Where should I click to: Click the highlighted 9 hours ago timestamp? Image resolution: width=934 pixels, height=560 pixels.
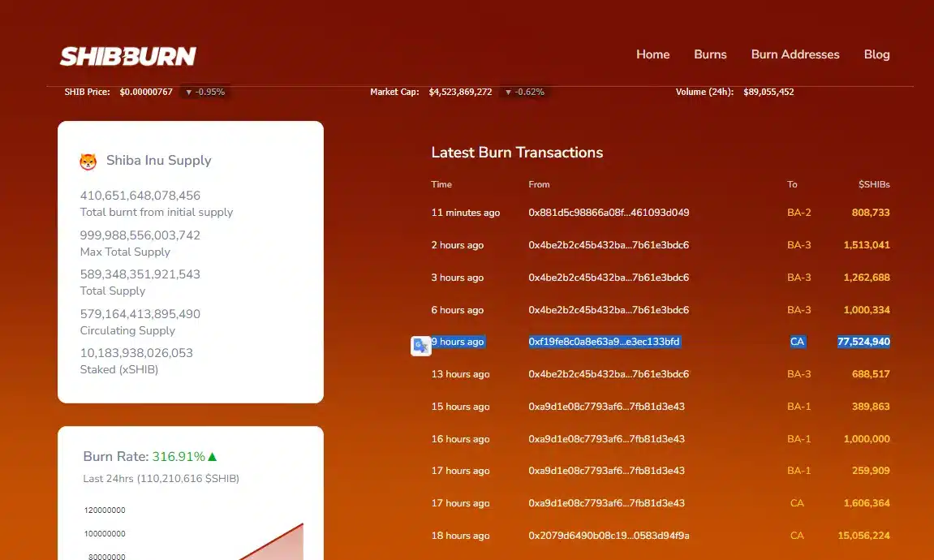tap(458, 342)
